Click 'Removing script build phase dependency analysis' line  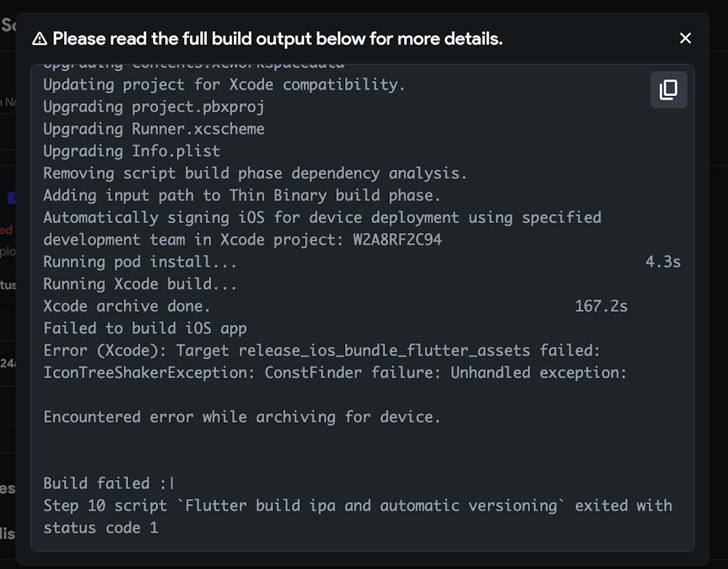[x=255, y=173]
